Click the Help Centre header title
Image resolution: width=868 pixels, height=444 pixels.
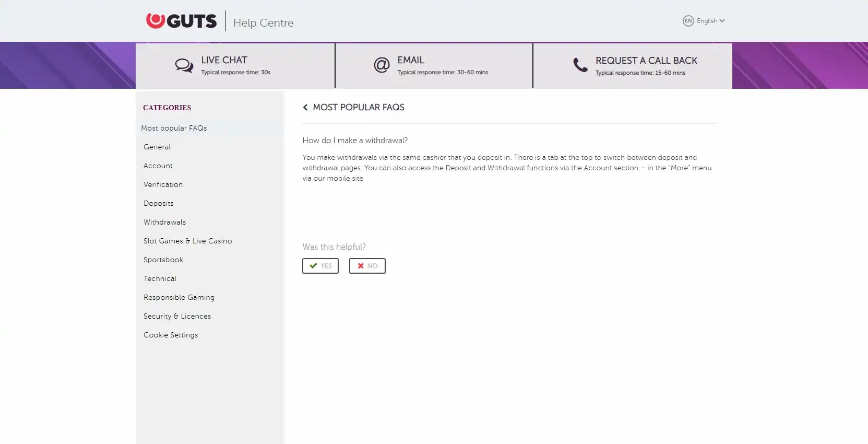pyautogui.click(x=263, y=22)
